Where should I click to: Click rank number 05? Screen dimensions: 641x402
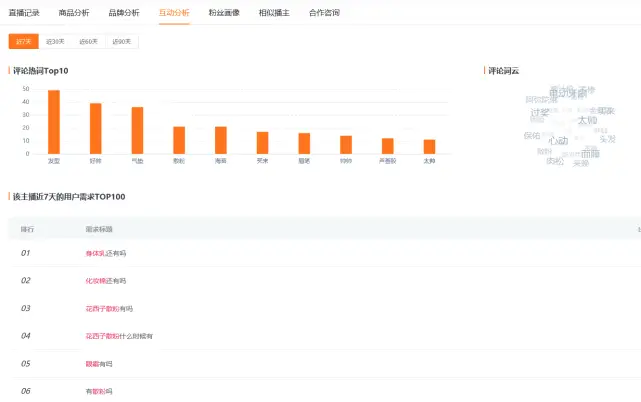point(25,364)
